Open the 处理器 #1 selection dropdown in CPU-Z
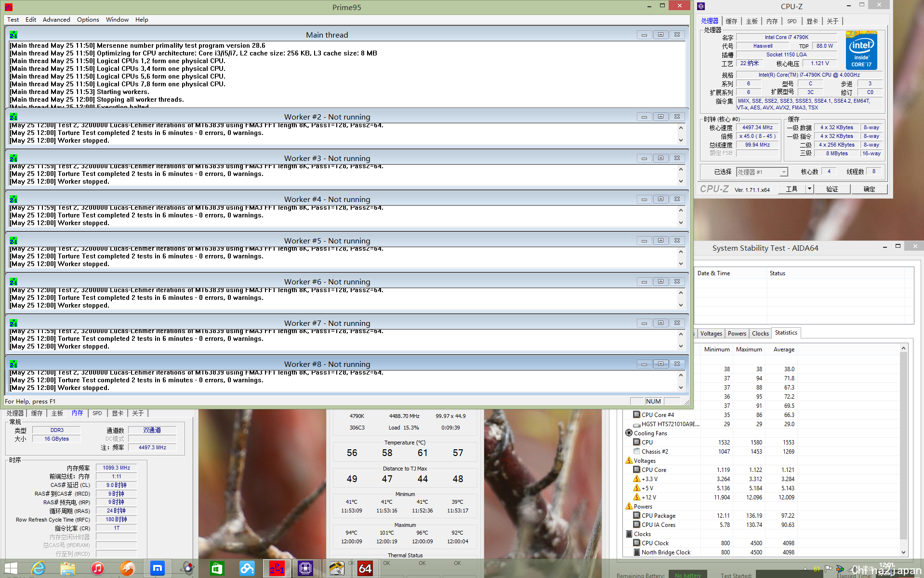 pyautogui.click(x=784, y=172)
